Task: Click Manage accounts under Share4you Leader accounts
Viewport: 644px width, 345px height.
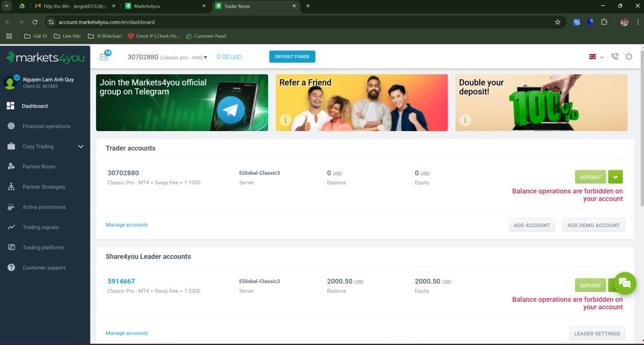Action: [x=127, y=333]
